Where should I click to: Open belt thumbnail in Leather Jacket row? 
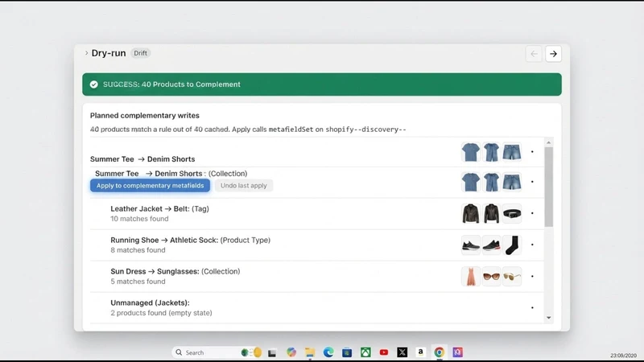(x=512, y=213)
